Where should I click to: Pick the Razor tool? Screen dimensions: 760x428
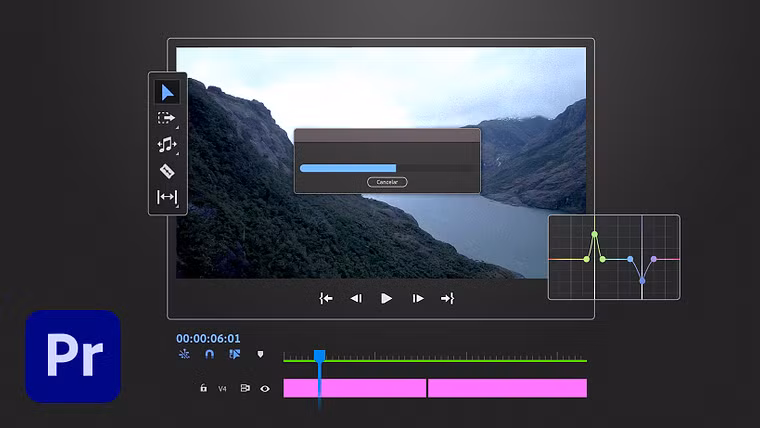point(167,171)
